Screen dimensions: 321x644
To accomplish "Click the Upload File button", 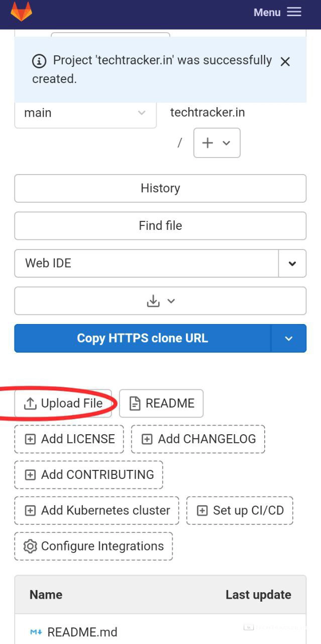I will click(63, 403).
